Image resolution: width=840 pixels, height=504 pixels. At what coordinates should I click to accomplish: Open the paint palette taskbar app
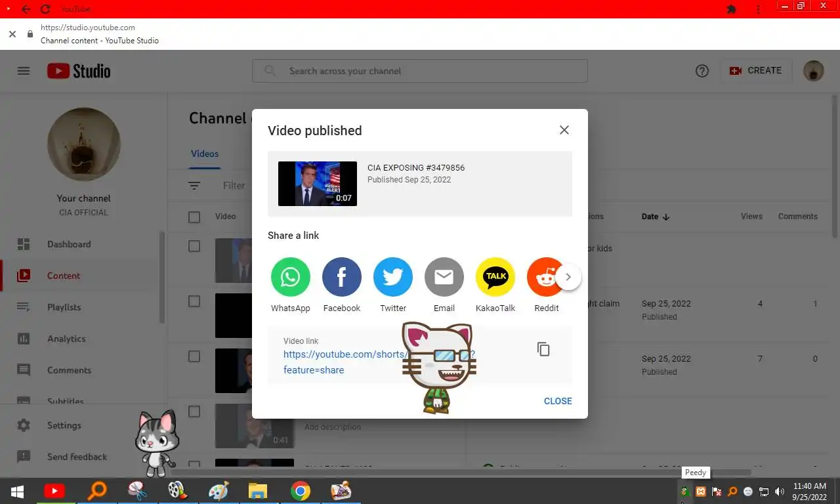tap(218, 491)
